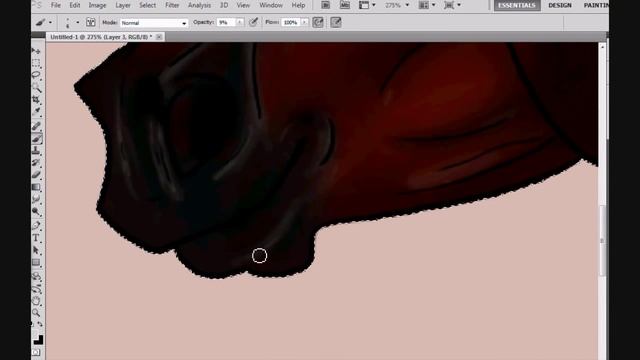Click the Opacity value field
640x360 pixels.
tap(227, 22)
